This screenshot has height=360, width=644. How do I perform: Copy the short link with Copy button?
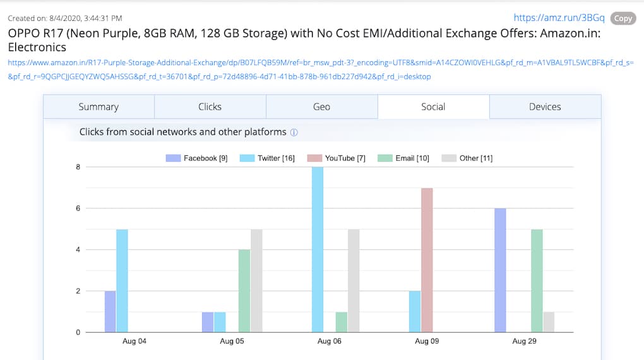(x=623, y=18)
